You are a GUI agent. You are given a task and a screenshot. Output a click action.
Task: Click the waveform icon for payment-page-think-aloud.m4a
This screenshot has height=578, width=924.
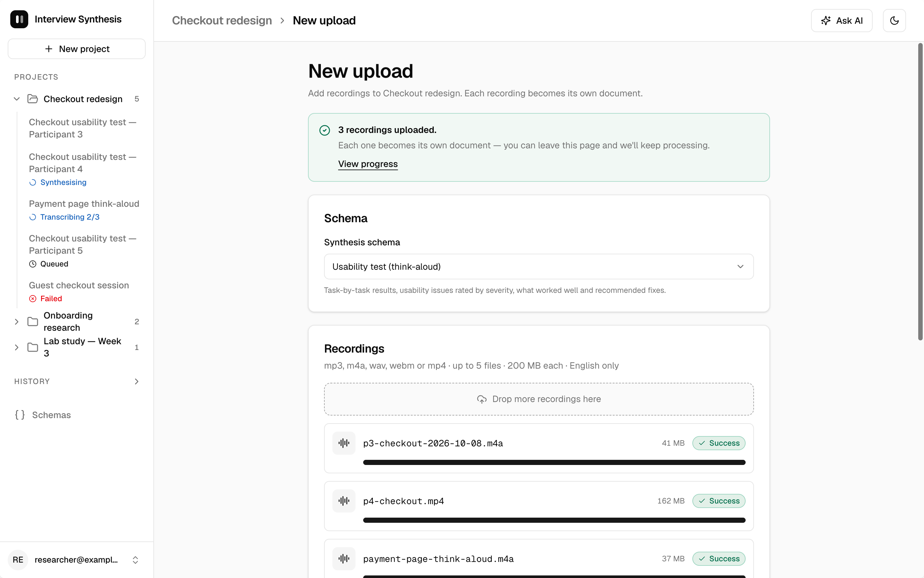point(344,558)
